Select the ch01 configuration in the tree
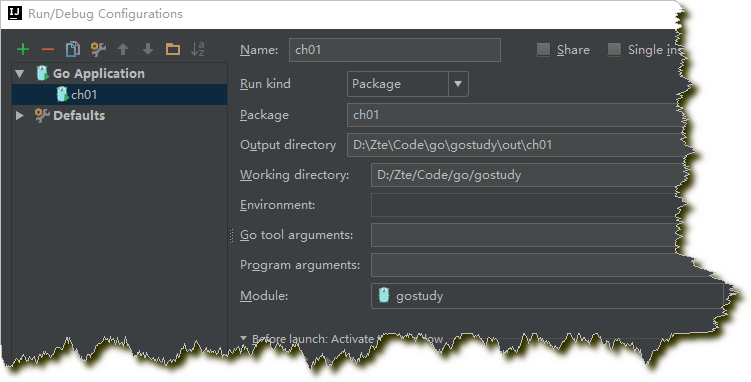The height and width of the screenshot is (382, 751). (x=119, y=94)
